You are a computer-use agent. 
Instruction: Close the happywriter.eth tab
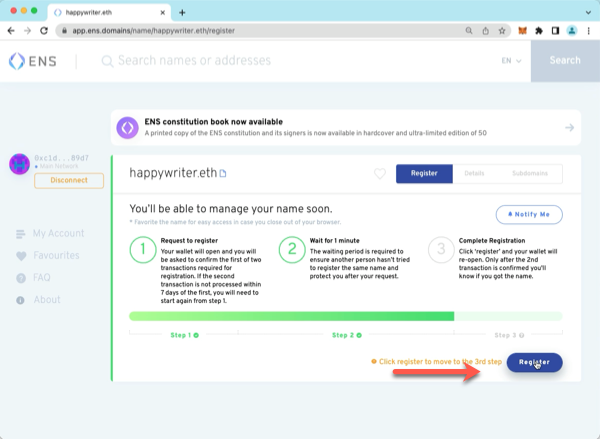click(x=163, y=13)
